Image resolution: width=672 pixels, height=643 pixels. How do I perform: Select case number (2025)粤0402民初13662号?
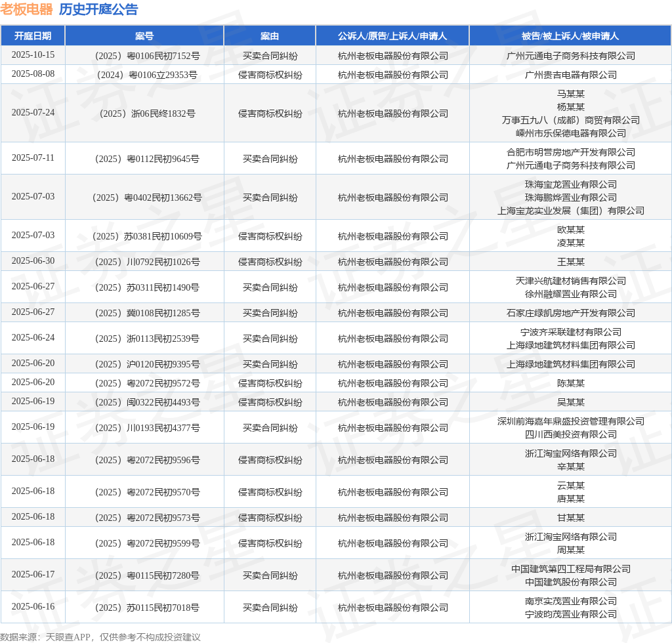[147, 197]
